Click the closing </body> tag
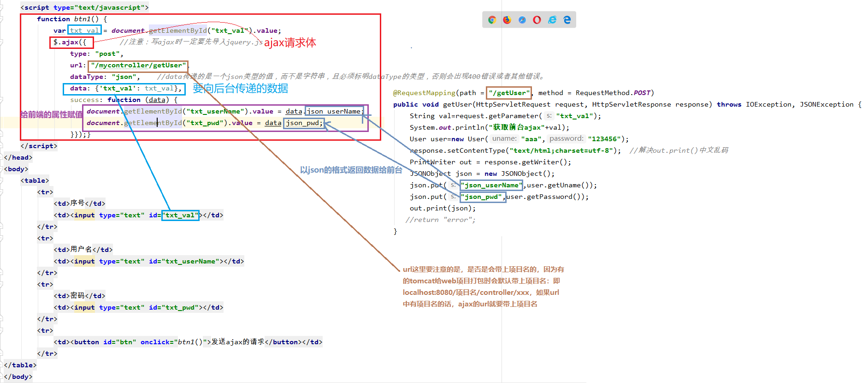This screenshot has width=868, height=383. (x=18, y=377)
